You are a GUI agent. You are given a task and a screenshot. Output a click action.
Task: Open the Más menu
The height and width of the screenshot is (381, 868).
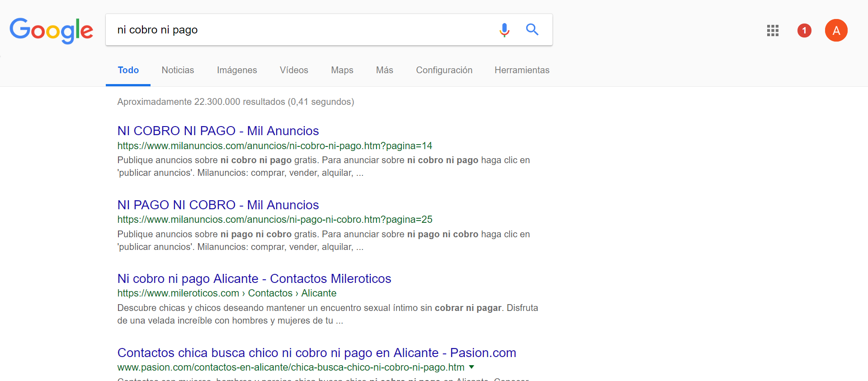[x=385, y=70]
